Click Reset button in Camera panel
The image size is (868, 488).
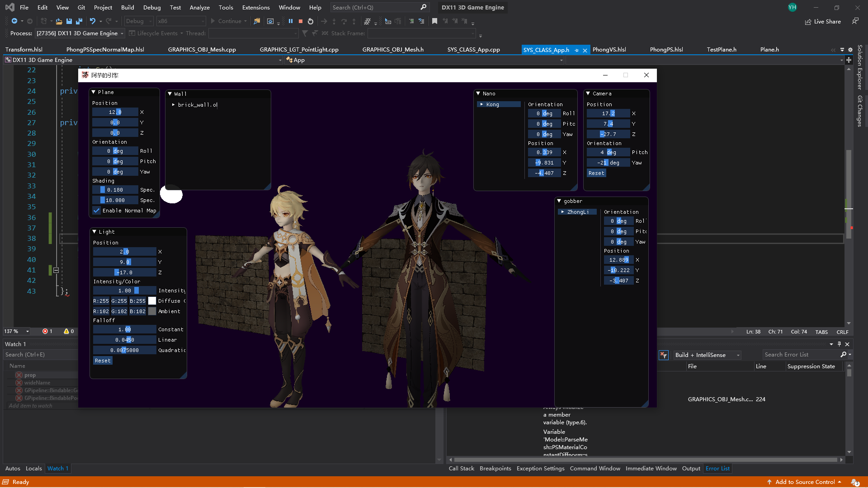pos(596,173)
